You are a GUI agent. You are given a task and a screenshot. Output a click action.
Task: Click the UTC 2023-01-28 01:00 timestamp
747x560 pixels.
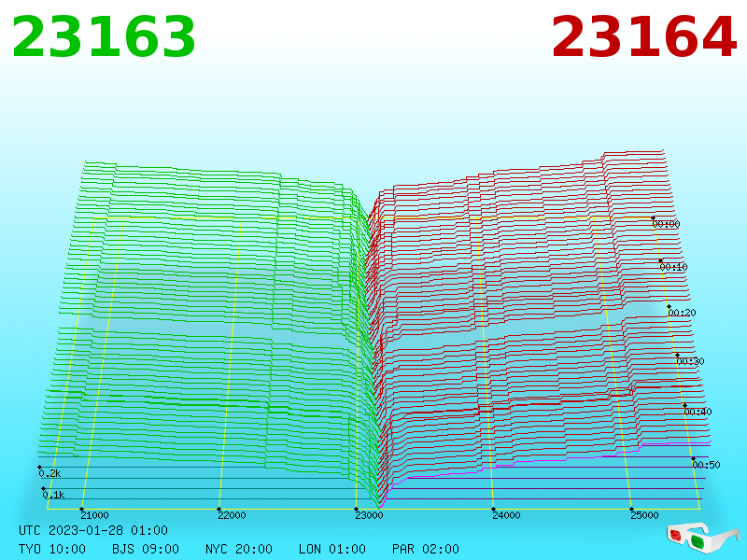tap(93, 530)
